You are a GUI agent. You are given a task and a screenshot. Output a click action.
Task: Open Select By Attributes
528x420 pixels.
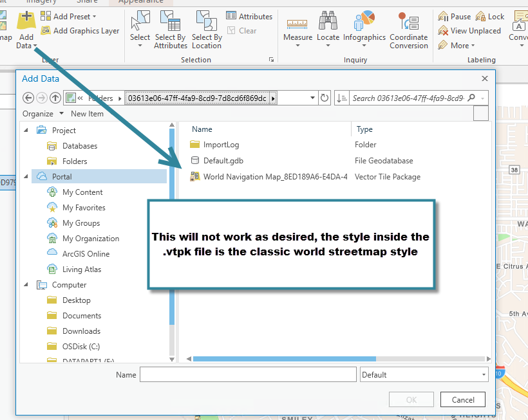coord(170,28)
